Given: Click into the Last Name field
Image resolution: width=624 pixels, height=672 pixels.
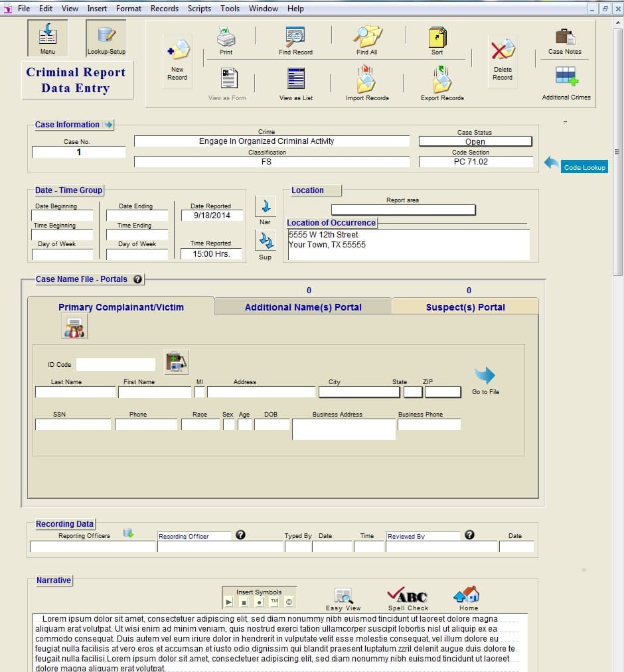Looking at the screenshot, I should (75, 392).
